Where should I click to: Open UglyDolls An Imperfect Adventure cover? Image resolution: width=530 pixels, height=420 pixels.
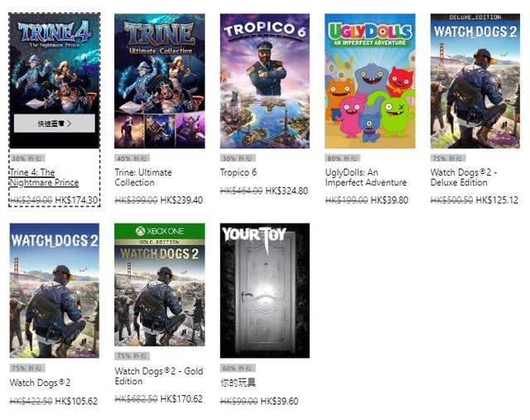pyautogui.click(x=370, y=81)
